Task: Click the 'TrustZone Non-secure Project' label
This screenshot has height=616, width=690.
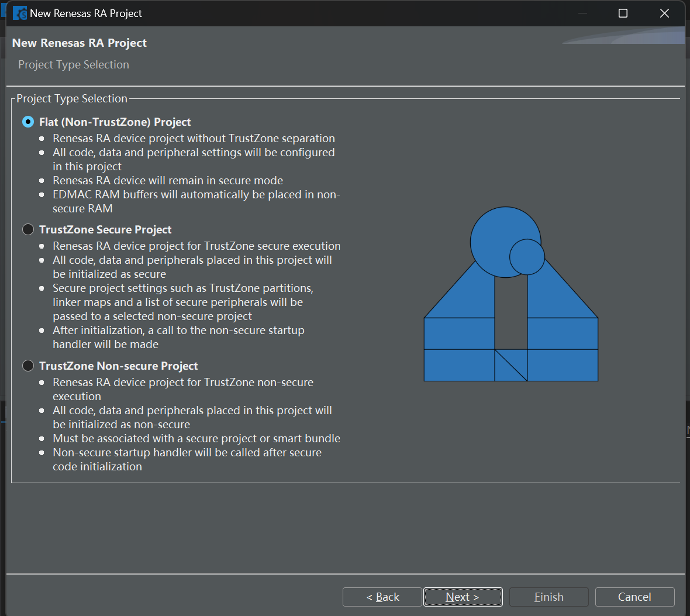Action: 118,366
